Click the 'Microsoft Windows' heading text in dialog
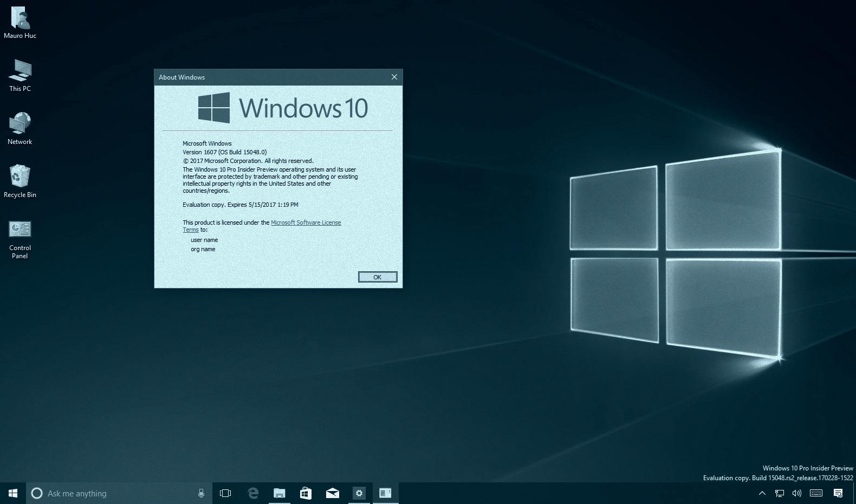 (207, 143)
